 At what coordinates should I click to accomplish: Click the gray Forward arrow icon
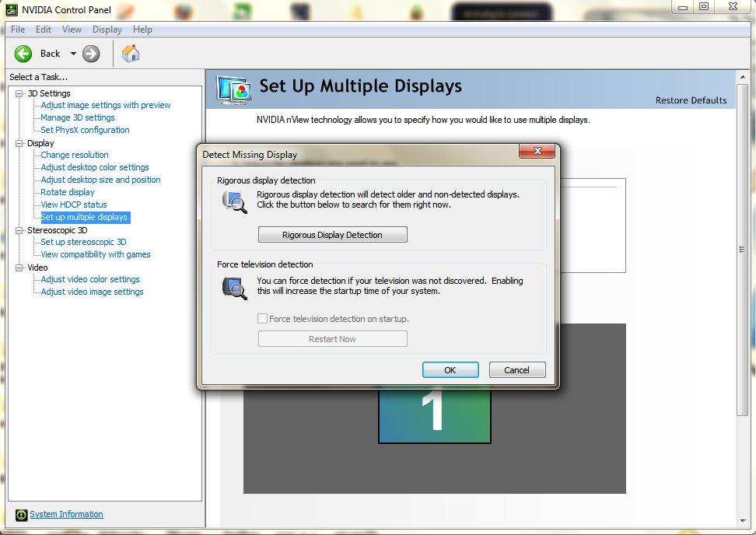coord(91,54)
